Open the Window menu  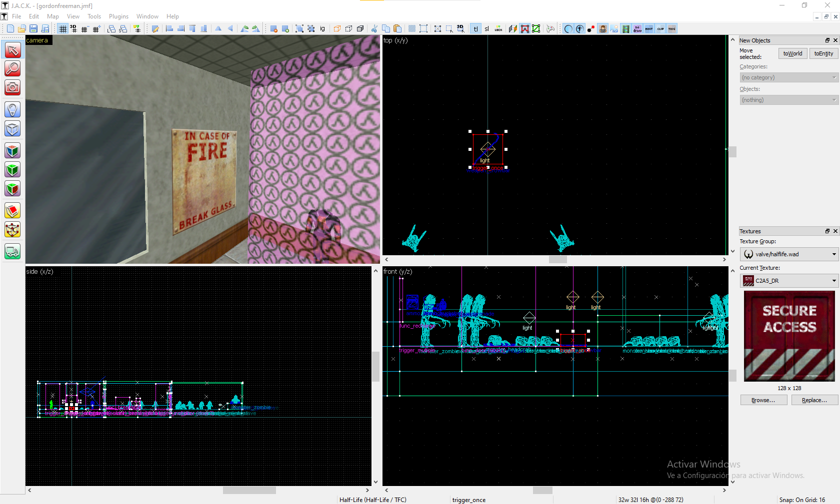coord(147,16)
